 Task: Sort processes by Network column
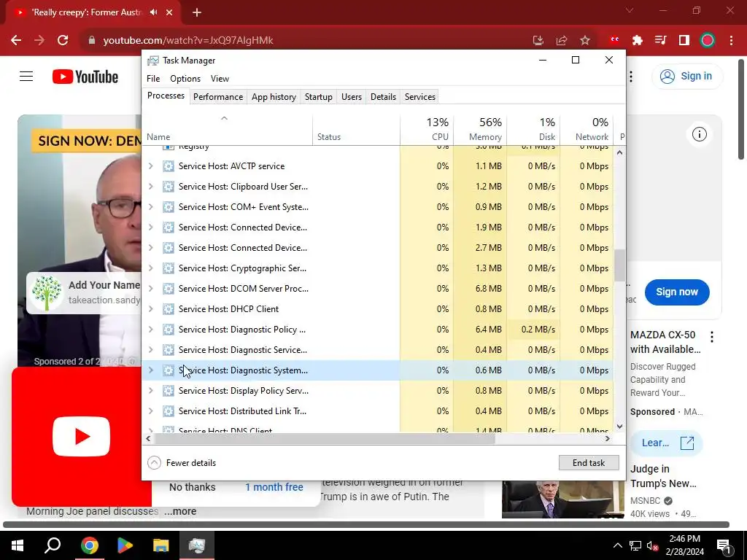tap(587, 129)
